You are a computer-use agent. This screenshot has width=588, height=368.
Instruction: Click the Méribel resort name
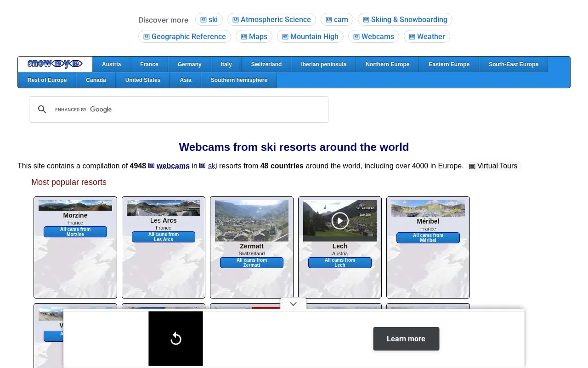[428, 221]
